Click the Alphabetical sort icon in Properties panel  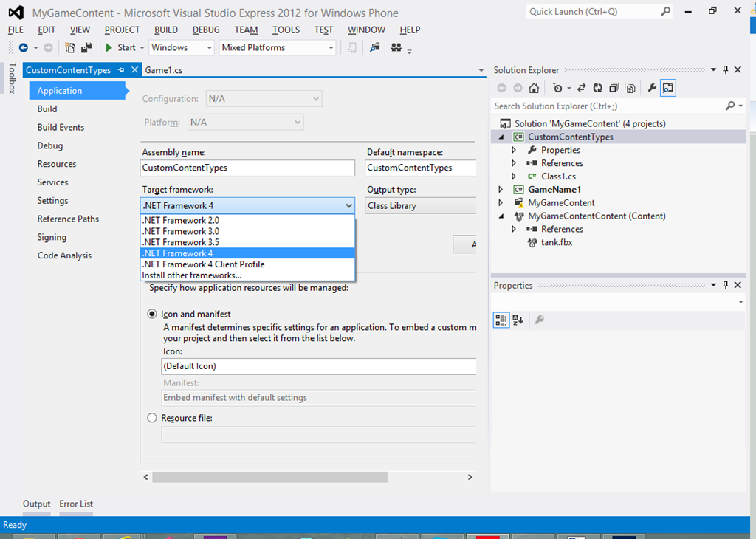pos(518,320)
